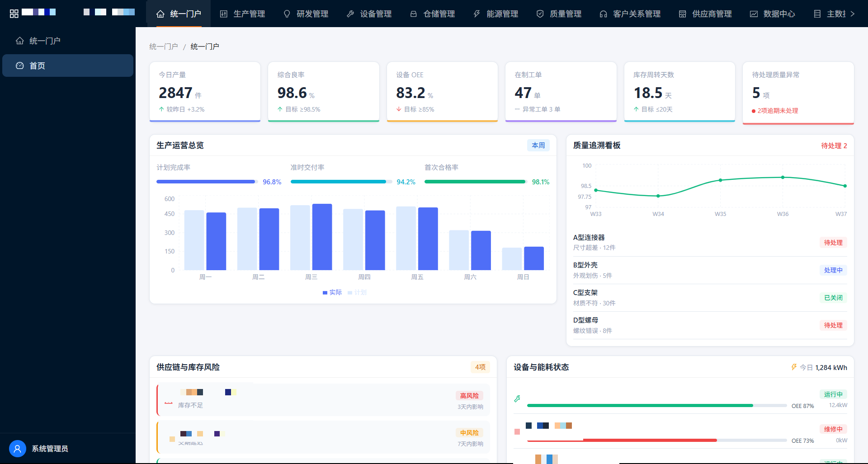The image size is (868, 464).
Task: Open the 今日产量 2847 card
Action: (x=205, y=92)
